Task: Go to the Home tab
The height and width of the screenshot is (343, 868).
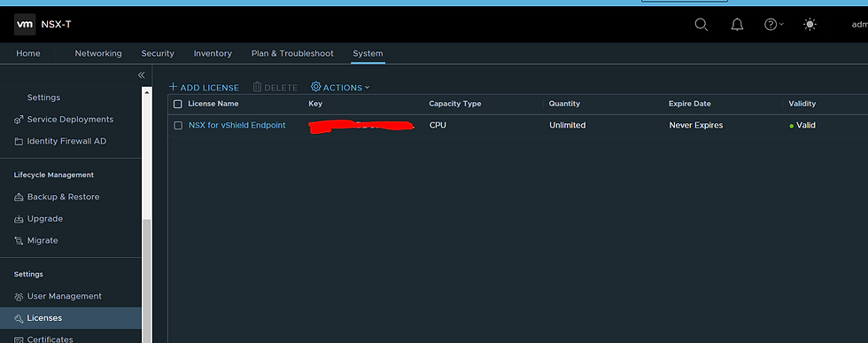Action: coord(28,53)
